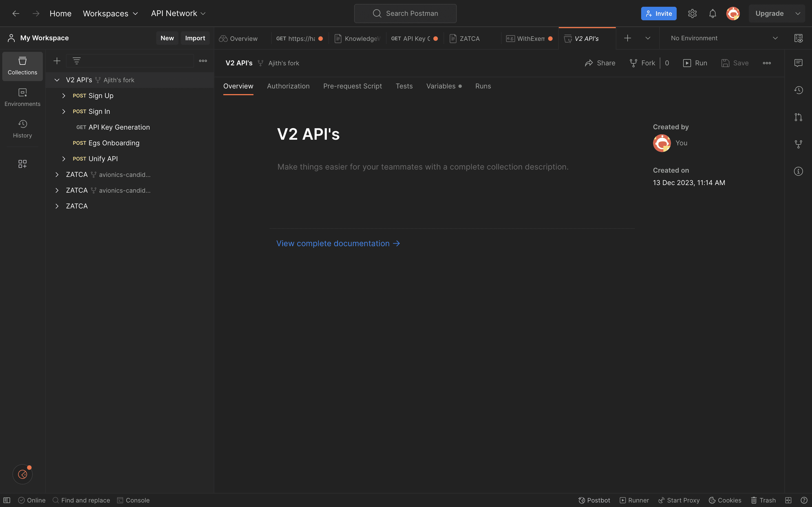Screen dimensions: 812x507
Task: Open the Environments panel
Action: click(x=22, y=97)
